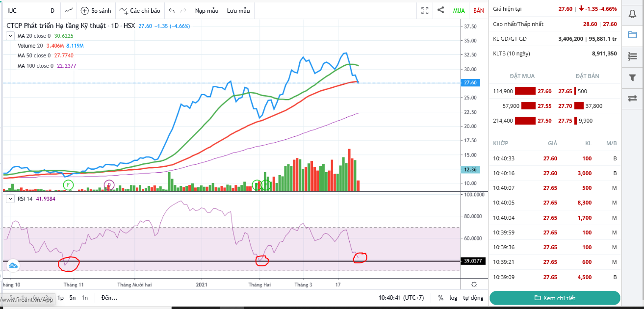This screenshot has width=644, height=309.
Task: Open the folder icon in right sidebar
Action: [632, 35]
